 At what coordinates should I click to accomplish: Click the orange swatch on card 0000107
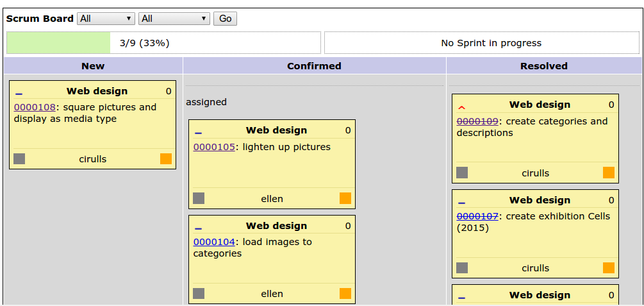[609, 268]
